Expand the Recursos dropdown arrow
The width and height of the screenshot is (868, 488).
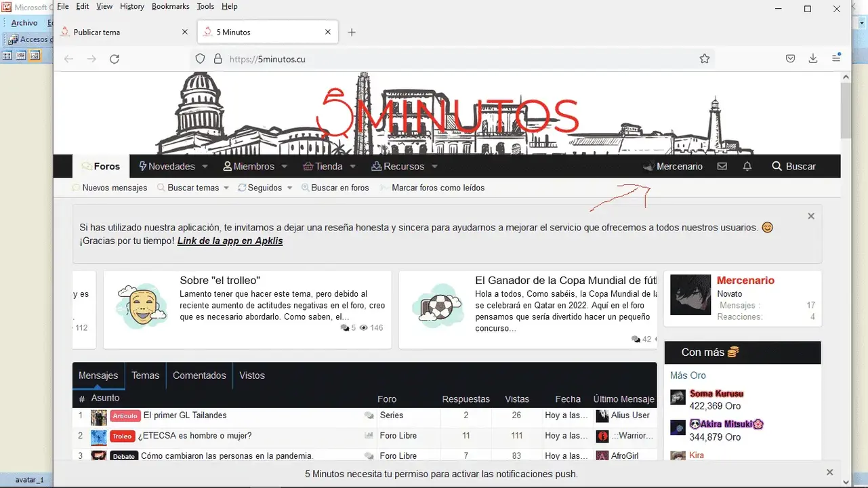pos(434,166)
